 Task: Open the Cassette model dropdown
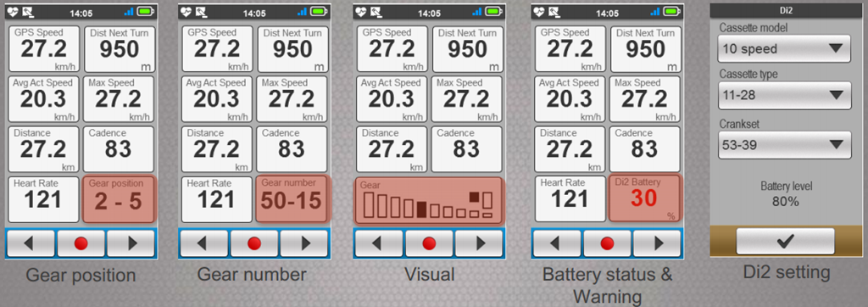point(784,49)
